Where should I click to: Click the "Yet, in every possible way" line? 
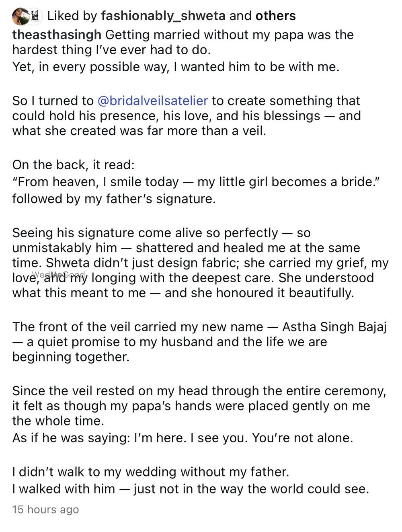tap(176, 67)
